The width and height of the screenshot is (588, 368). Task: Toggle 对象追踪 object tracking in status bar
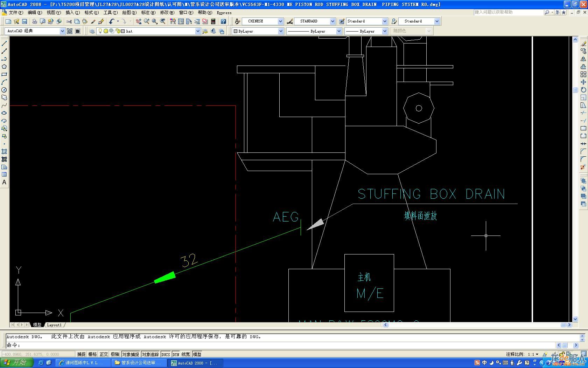150,354
